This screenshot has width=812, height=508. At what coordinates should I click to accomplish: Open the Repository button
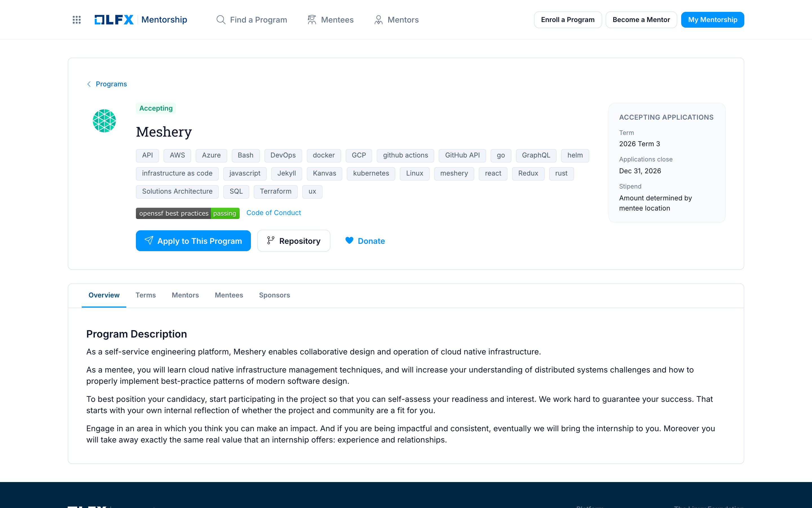[x=294, y=241]
